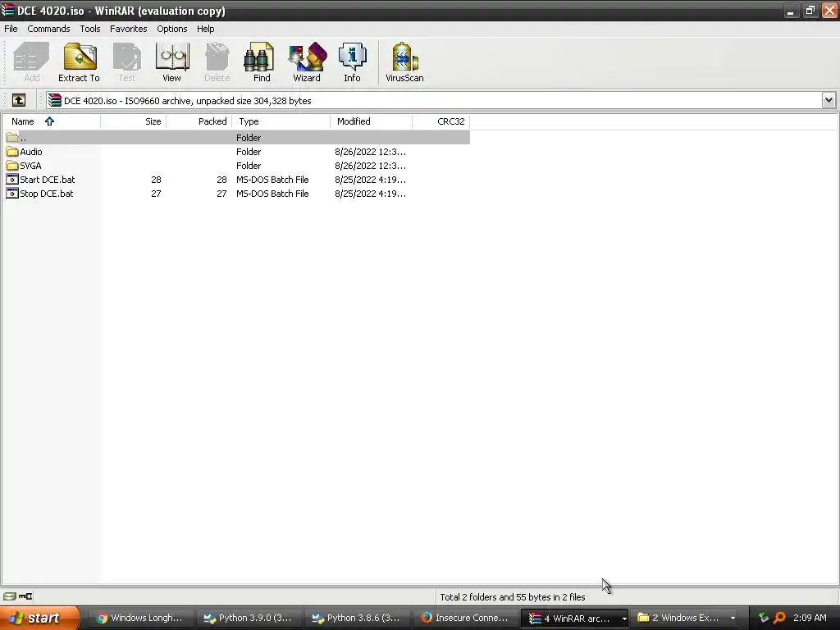The height and width of the screenshot is (630, 840).
Task: Select the 'Stop DCE.bat' file name
Action: pyautogui.click(x=47, y=194)
